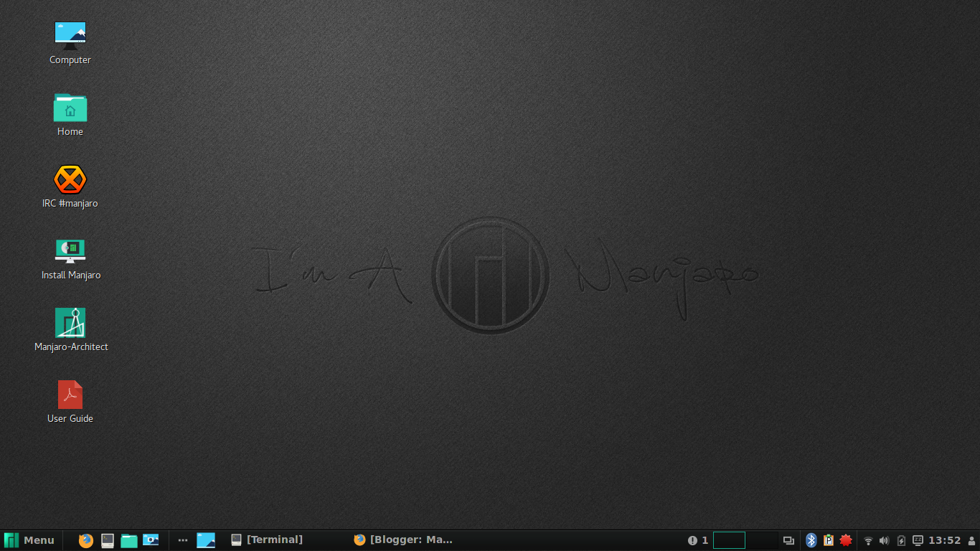Screen dimensions: 980x551
Task: Adjust sound via the volume icon
Action: pos(884,540)
